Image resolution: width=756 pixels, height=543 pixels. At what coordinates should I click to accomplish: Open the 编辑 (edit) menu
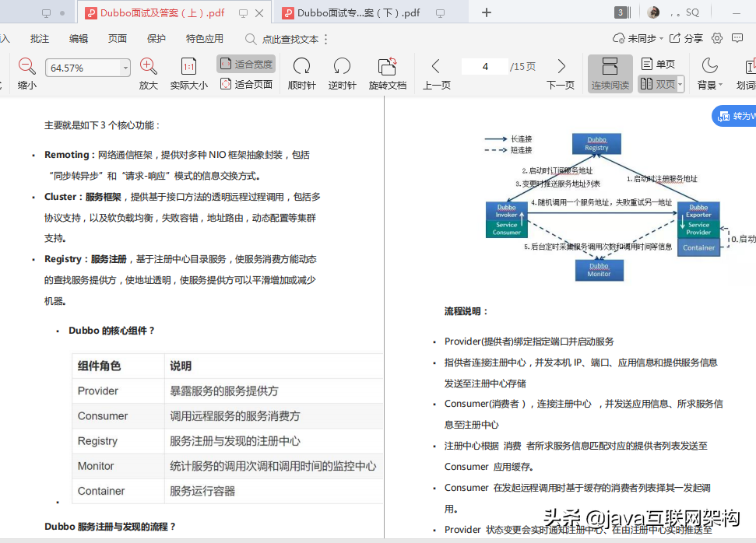click(x=79, y=39)
